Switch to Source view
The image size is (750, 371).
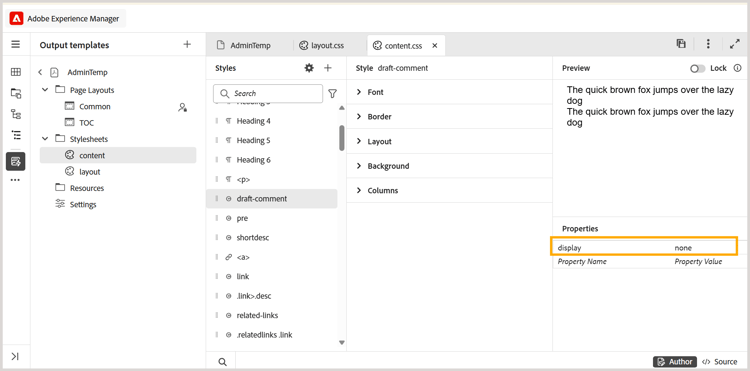point(719,361)
